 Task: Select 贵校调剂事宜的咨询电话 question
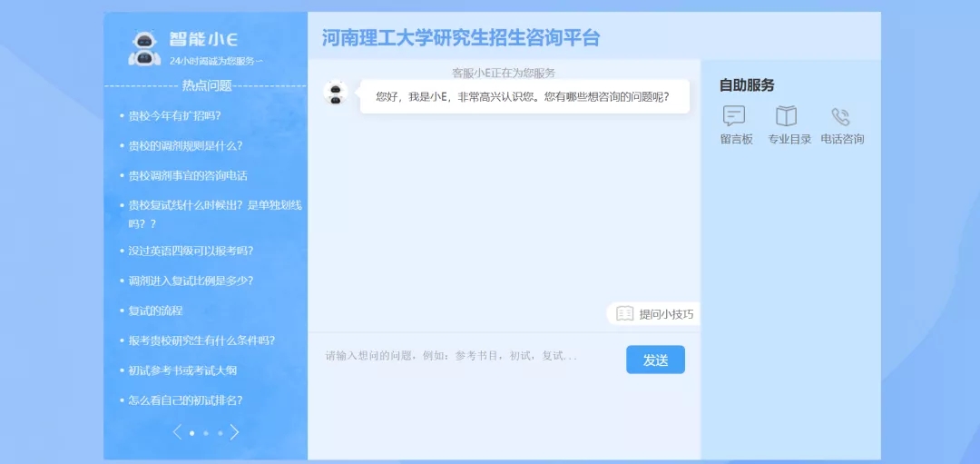click(187, 175)
